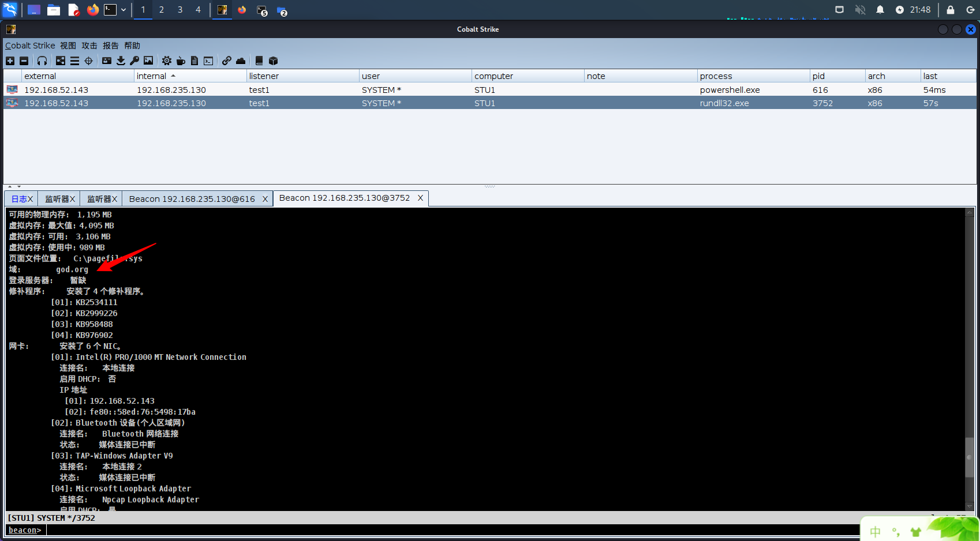The image size is (980, 541).
Task: Sort sessions by pid column header
Action: pyautogui.click(x=837, y=76)
